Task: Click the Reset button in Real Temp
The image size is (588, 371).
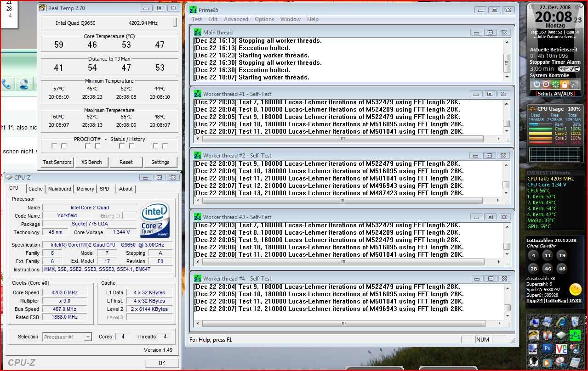Action: click(126, 162)
